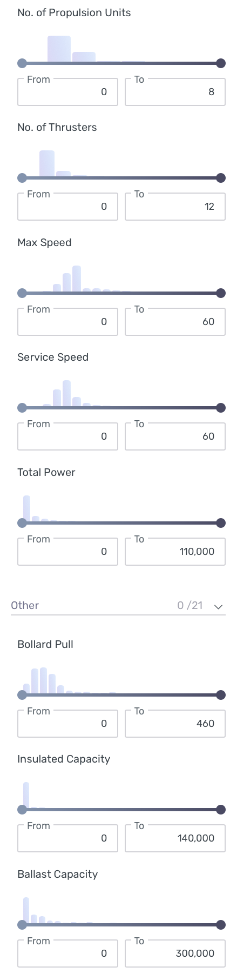This screenshot has height=980, width=230.
Task: Click the Bollard Pull left slider handle
Action: 22,695
